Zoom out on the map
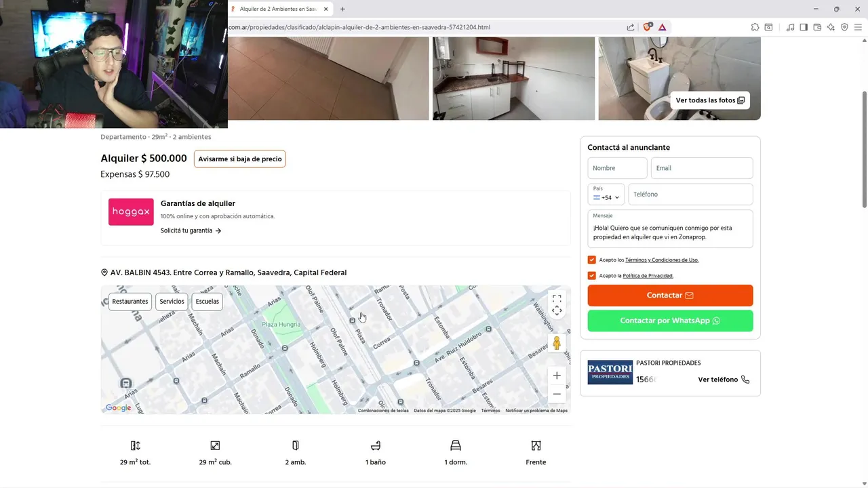 pyautogui.click(x=557, y=394)
